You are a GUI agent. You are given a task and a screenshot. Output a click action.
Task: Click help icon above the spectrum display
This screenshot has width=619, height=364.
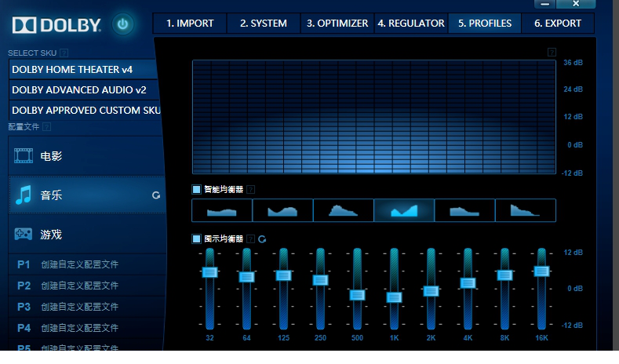pyautogui.click(x=552, y=52)
